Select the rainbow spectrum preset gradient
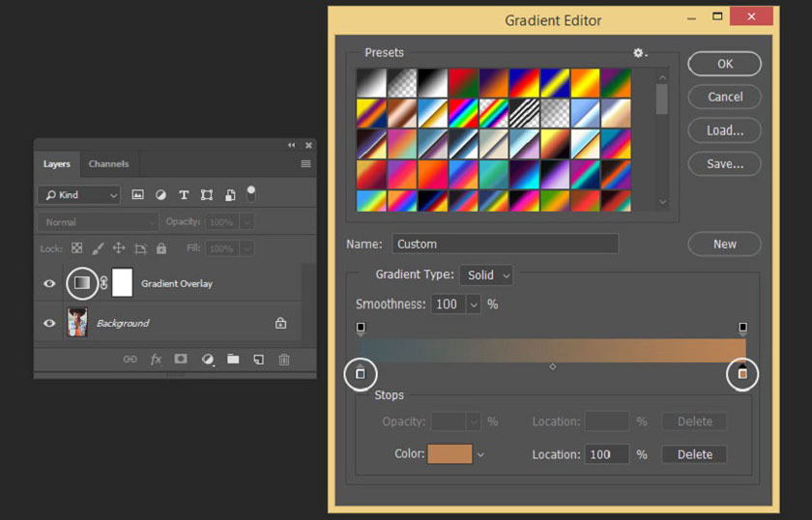This screenshot has height=520, width=812. (463, 113)
